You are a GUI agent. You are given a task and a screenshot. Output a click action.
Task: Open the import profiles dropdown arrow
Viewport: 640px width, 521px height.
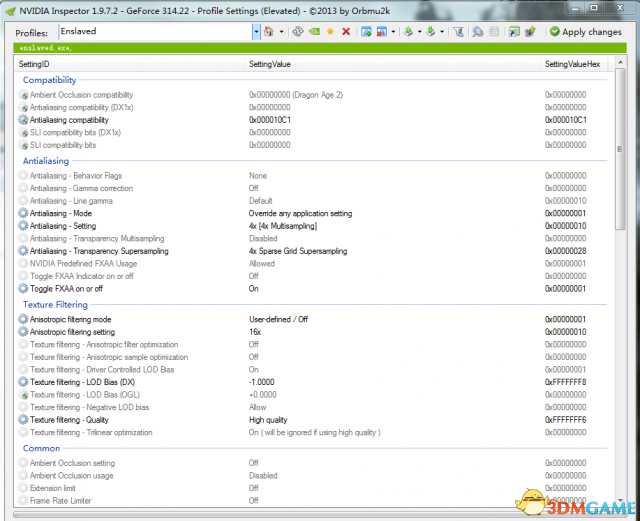(x=442, y=32)
